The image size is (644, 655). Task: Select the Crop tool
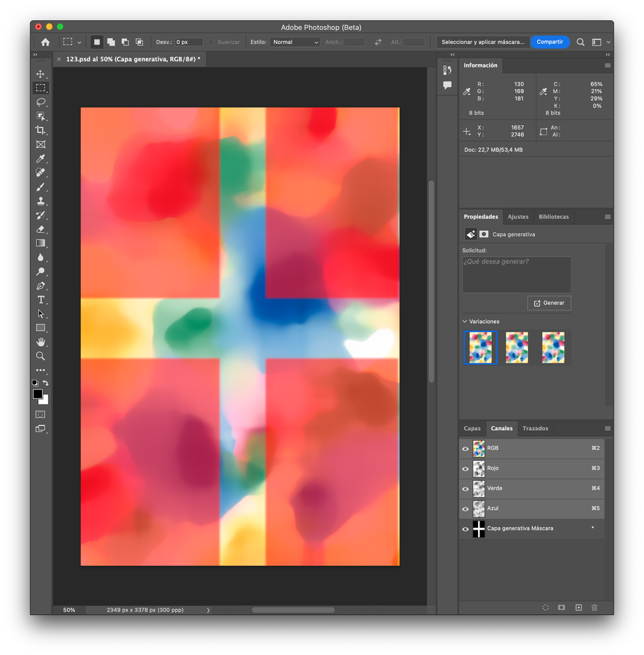[41, 130]
